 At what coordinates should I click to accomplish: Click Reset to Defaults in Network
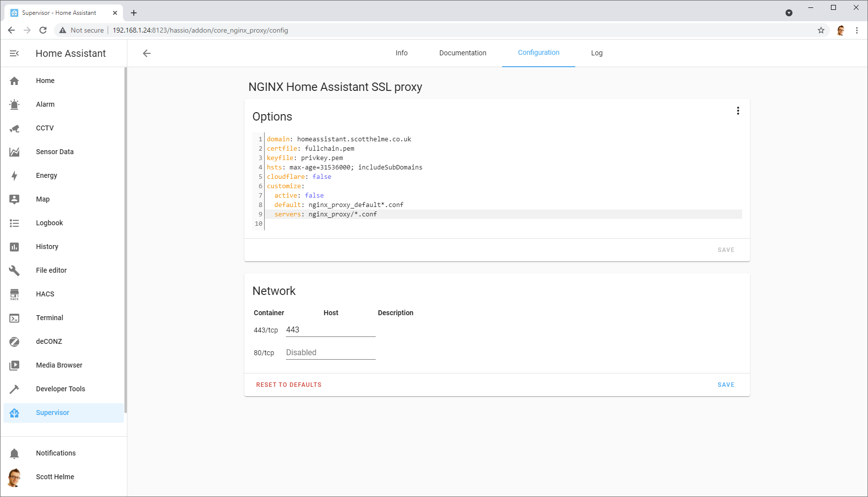coord(288,385)
